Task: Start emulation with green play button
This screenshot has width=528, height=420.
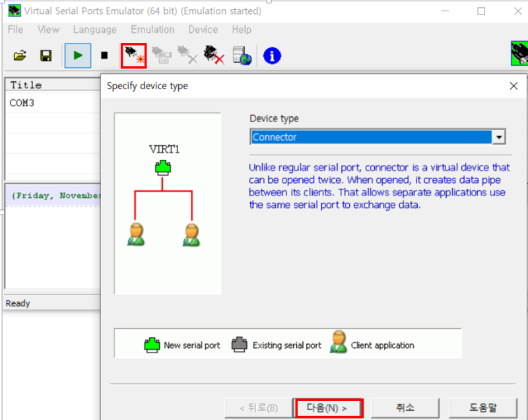Action: [x=78, y=55]
